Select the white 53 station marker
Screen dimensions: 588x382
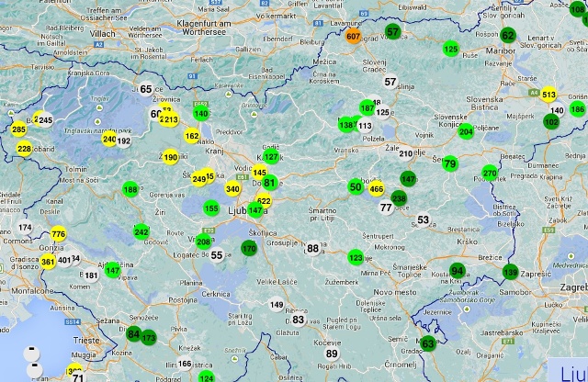pos(423,220)
